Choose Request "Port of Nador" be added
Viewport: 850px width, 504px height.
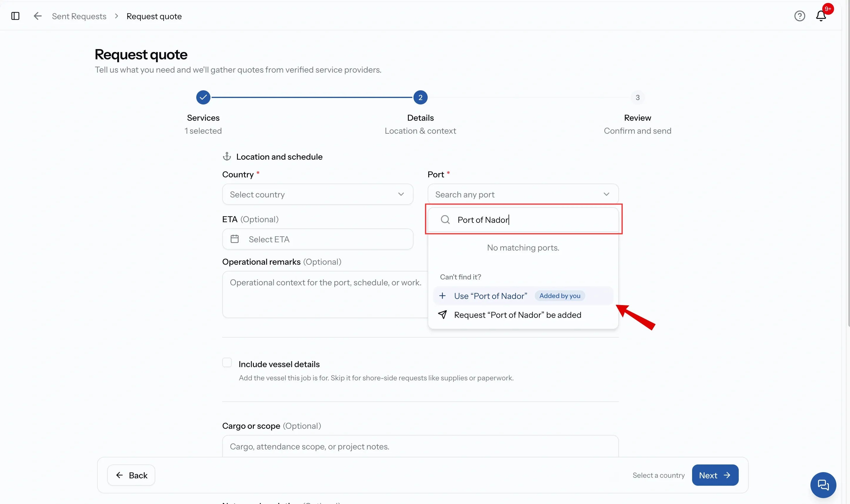point(523,315)
